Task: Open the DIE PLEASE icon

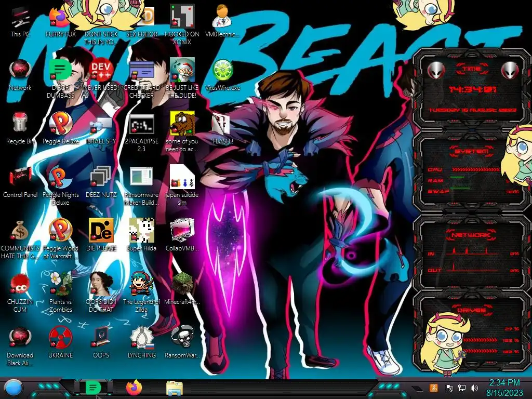Action: click(x=101, y=230)
